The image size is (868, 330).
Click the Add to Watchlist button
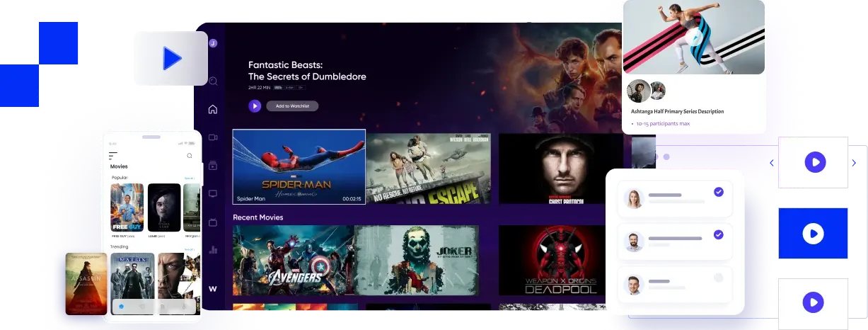pyautogui.click(x=292, y=106)
